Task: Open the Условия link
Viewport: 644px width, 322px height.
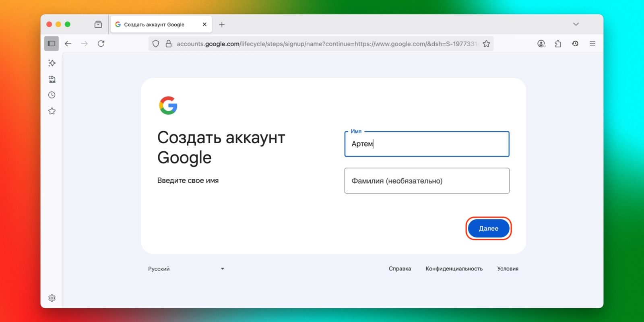Action: click(508, 269)
